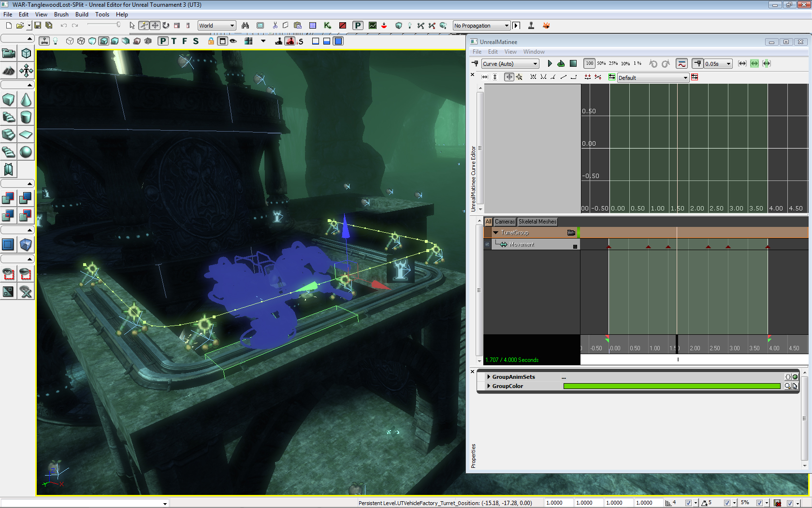
Task: Select the Cylinder brush builder
Action: coord(26,117)
